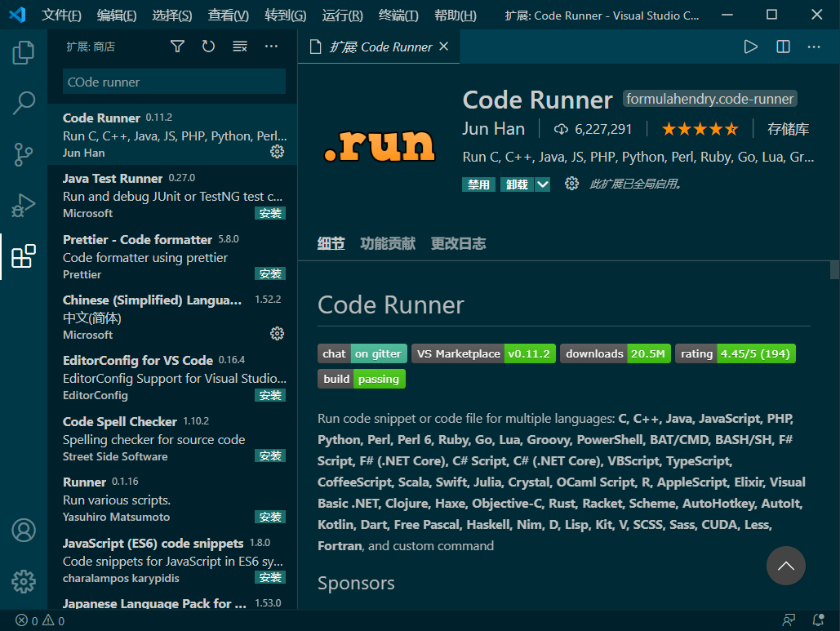Open manage gear for Code Runner list item

[277, 152]
